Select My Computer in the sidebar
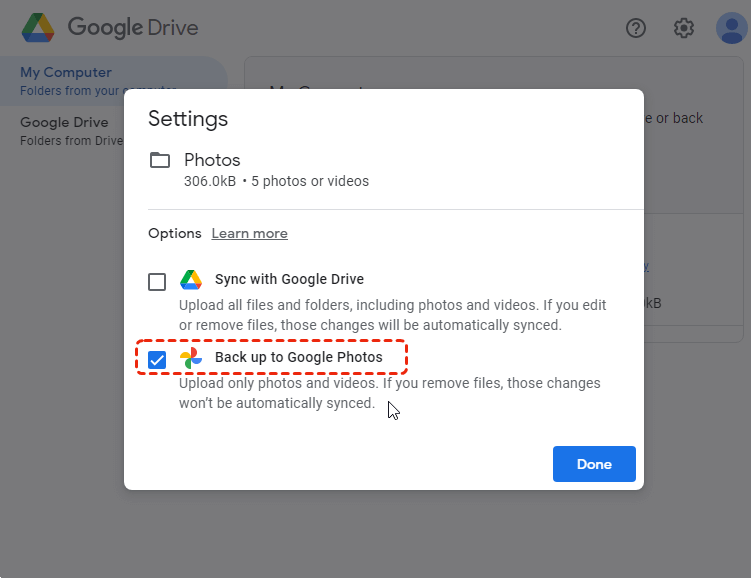 point(66,72)
